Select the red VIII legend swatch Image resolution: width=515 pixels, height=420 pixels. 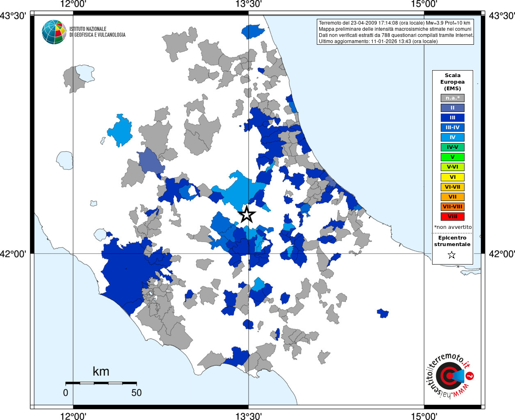(x=453, y=217)
